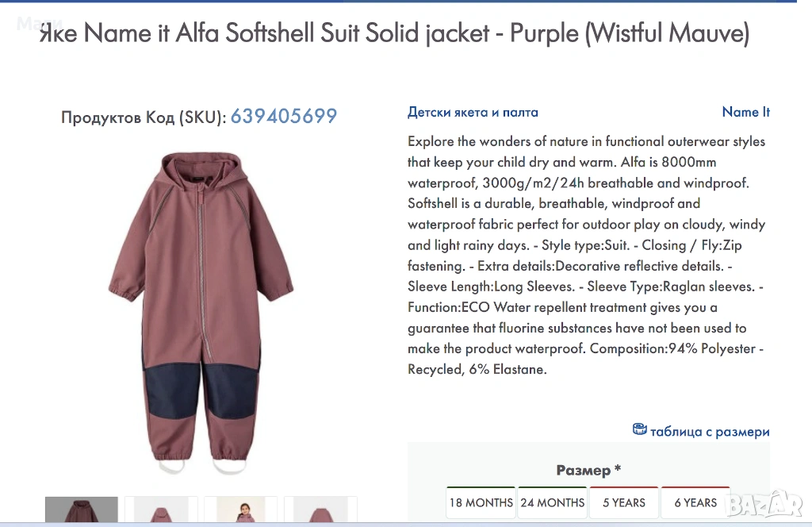Click the SKU number 639405699
Image resolution: width=812 pixels, height=527 pixels.
coord(284,116)
